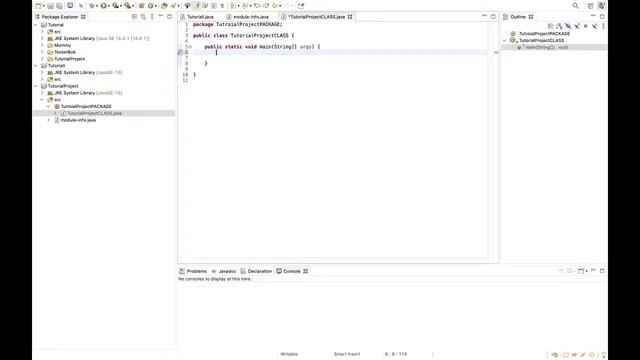Screen dimensions: 640x360
Task: Open the New wizard dropdown arrow
Action: tap(43, 6)
